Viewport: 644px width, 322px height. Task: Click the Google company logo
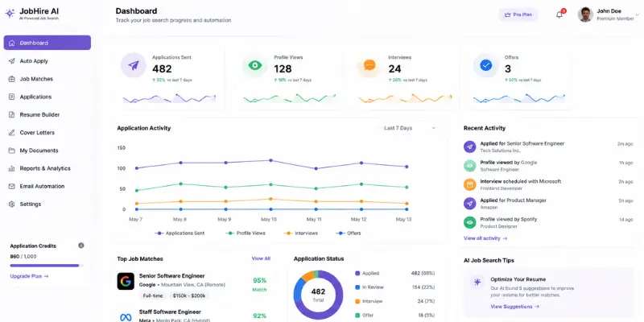click(x=126, y=281)
